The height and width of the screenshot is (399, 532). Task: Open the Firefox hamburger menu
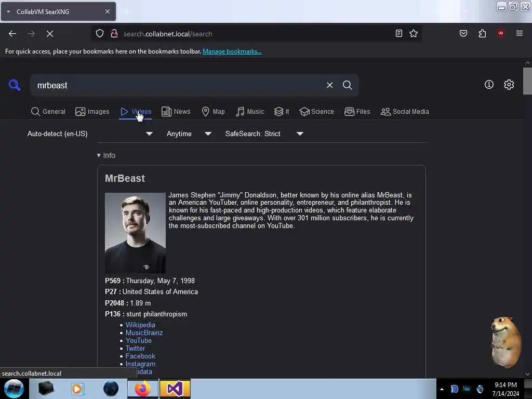(520, 33)
